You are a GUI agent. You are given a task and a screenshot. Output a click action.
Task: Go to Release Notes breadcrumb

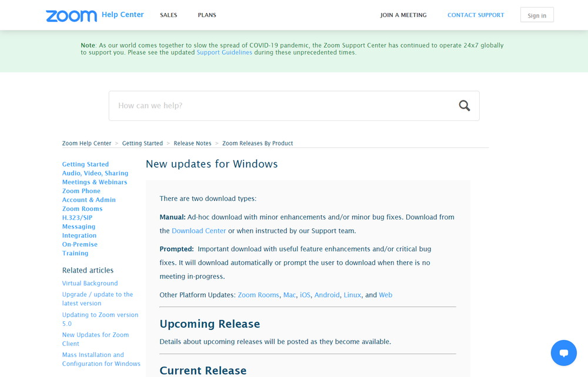(x=192, y=143)
